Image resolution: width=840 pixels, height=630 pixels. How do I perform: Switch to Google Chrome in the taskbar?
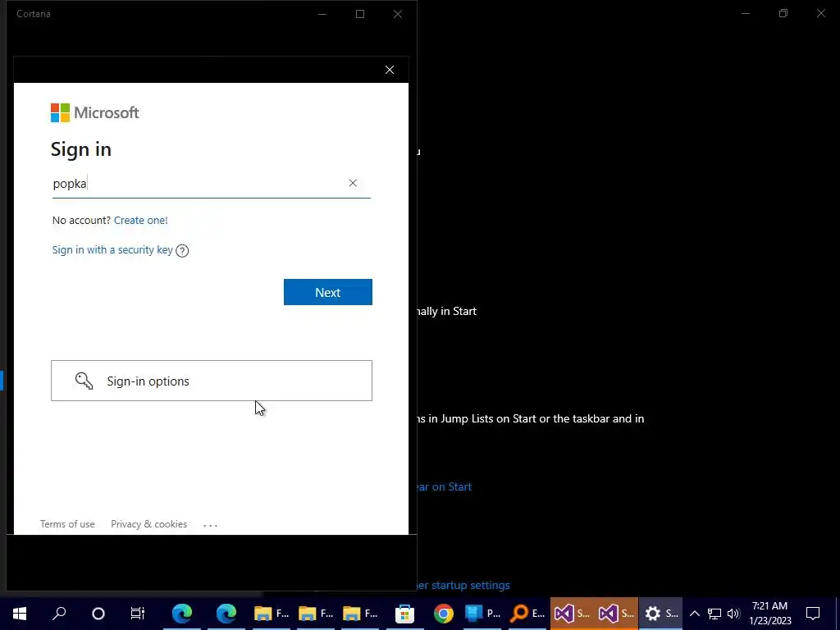444,614
